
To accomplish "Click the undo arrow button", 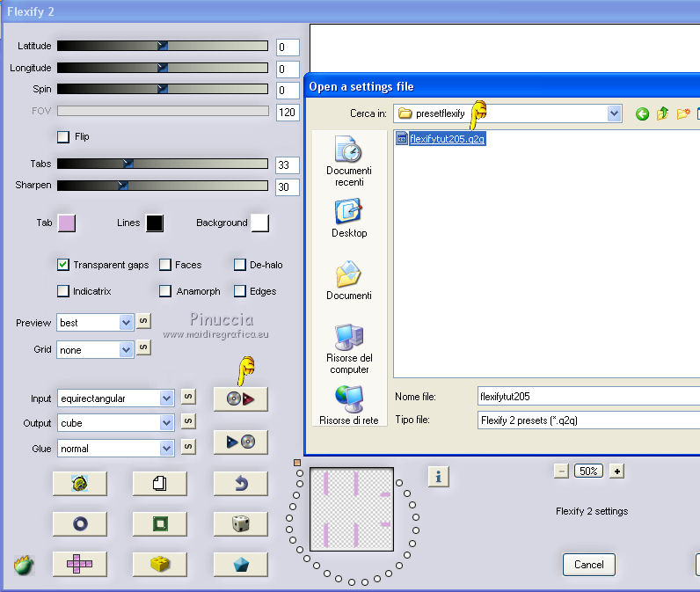I will [x=241, y=484].
